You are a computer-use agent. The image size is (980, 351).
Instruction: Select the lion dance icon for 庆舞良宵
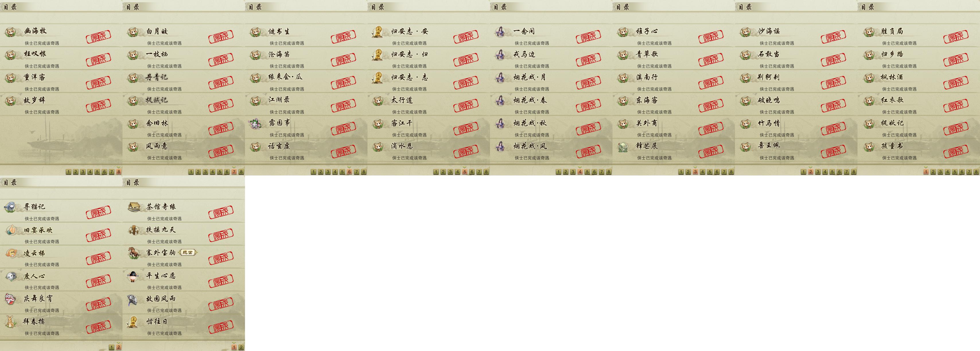[10, 299]
